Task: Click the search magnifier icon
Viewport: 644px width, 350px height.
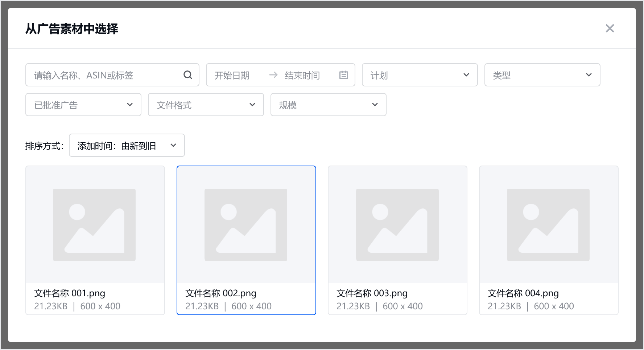Action: click(x=187, y=75)
